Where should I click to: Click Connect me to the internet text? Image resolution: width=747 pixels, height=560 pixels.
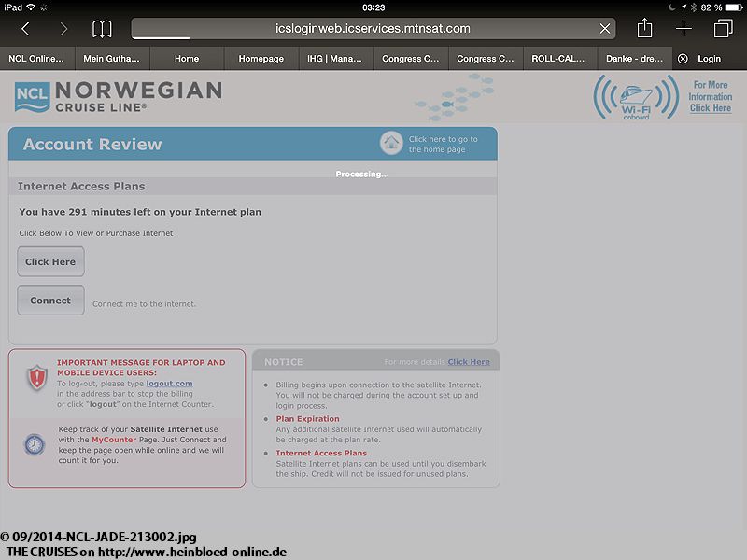point(145,304)
